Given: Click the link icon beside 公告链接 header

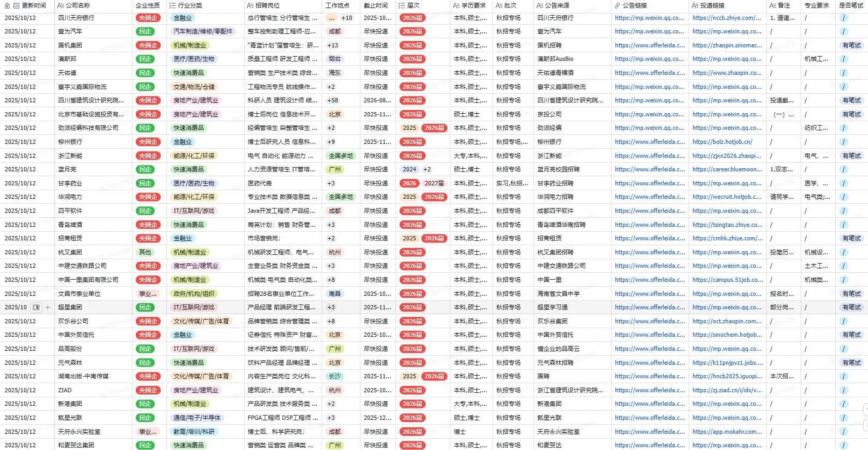Looking at the screenshot, I should pos(617,5).
